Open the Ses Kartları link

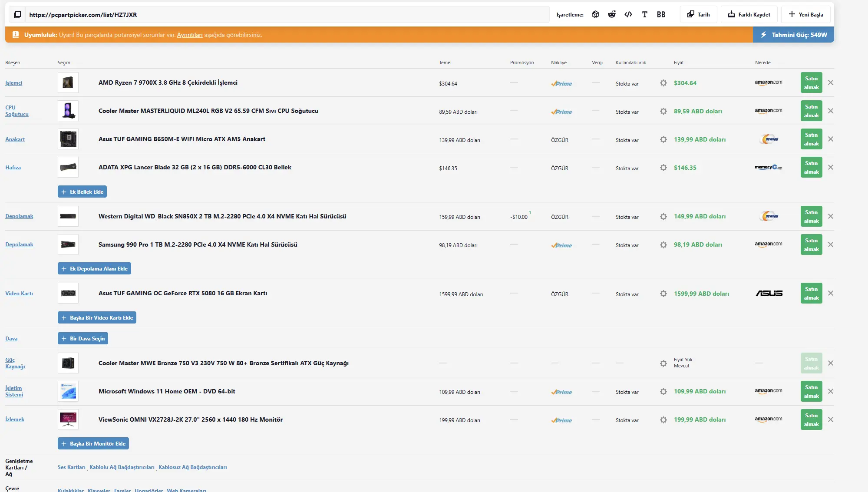pyautogui.click(x=72, y=467)
